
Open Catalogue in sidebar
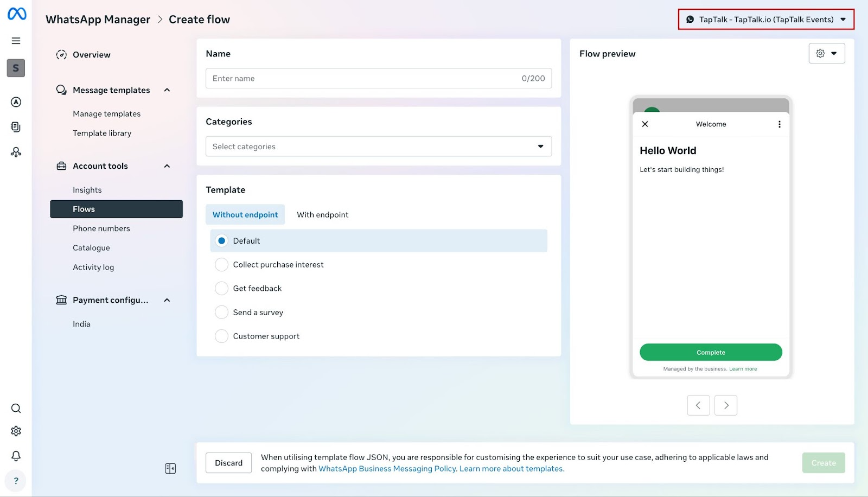(x=91, y=248)
